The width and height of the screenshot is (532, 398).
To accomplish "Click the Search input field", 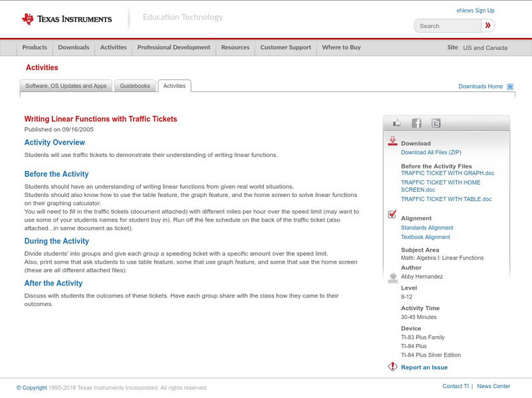I will point(448,26).
